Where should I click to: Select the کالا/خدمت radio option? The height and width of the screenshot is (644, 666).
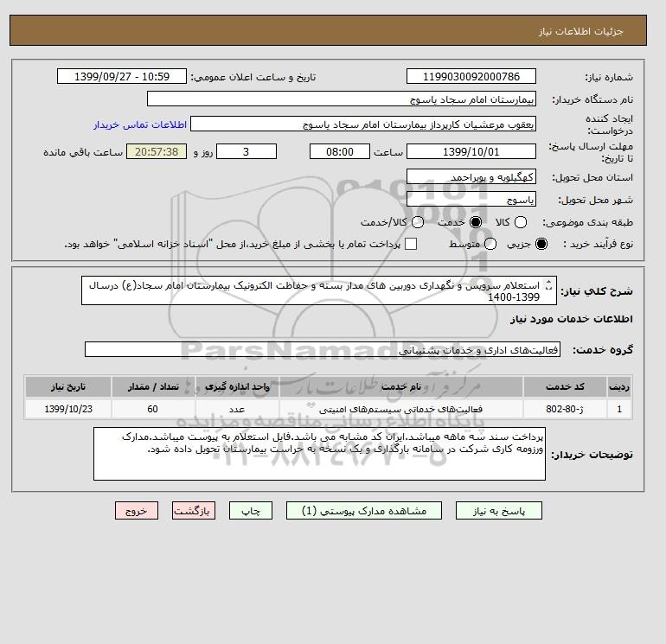[x=418, y=222]
